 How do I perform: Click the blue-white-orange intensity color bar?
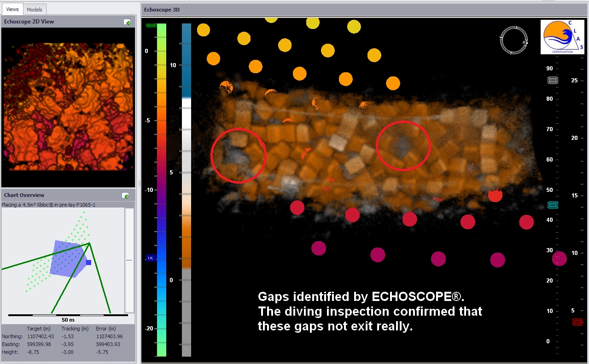pos(186,190)
